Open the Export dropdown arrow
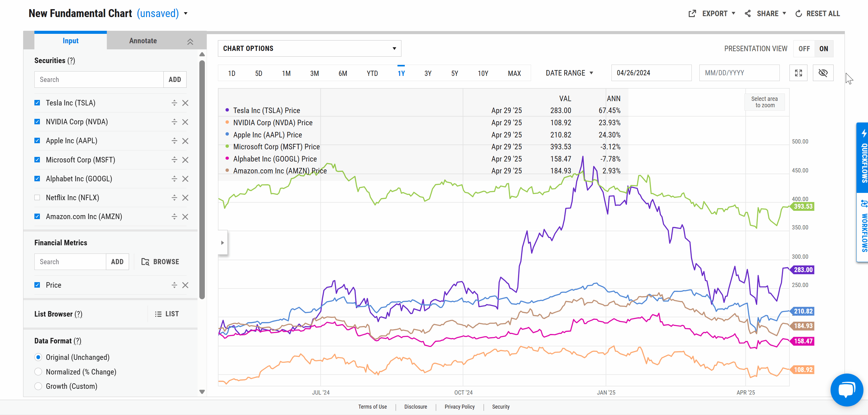Screen dimensions: 868x415 733,13
